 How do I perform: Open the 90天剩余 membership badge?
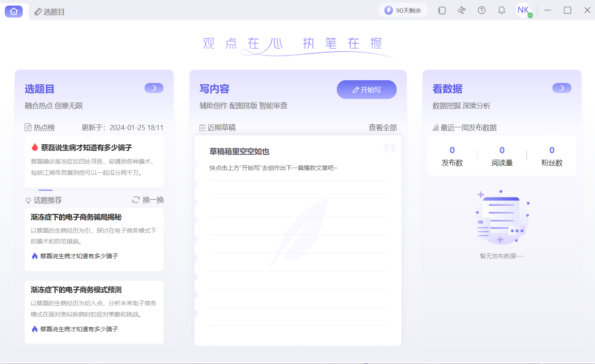click(403, 10)
